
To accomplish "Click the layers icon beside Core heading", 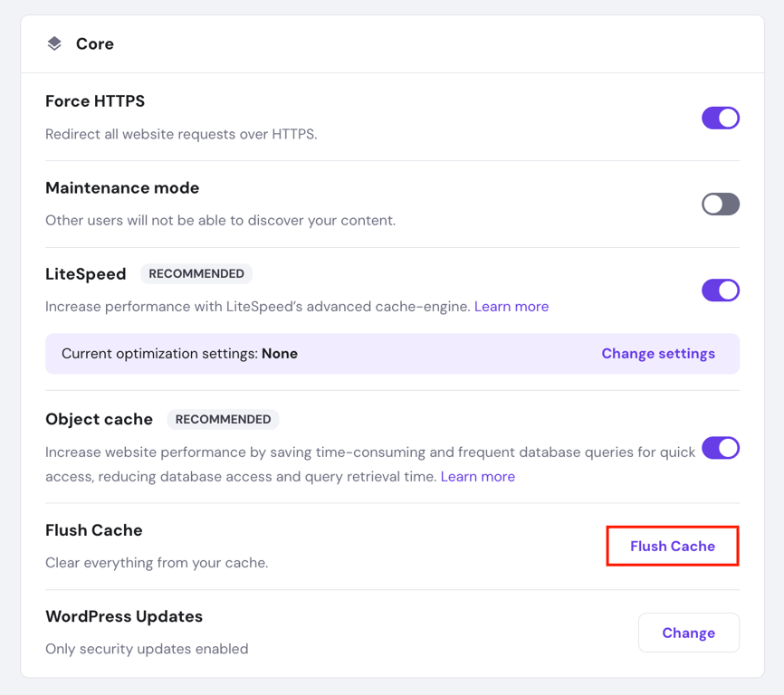I will pos(54,43).
